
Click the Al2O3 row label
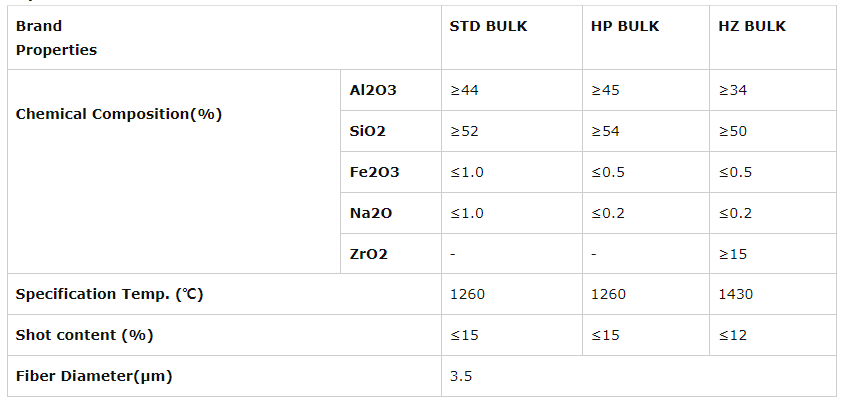coord(373,91)
